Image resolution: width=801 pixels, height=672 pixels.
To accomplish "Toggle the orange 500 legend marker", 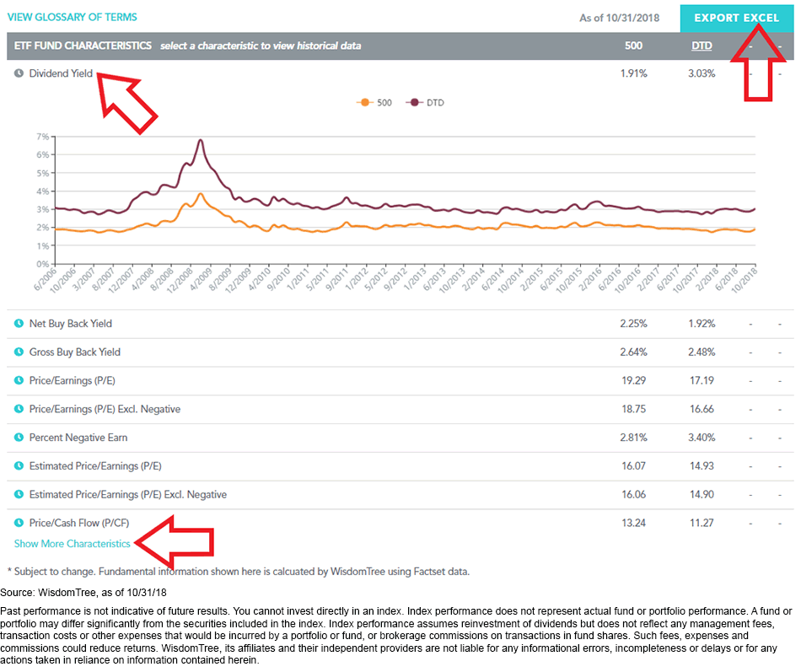I will click(365, 102).
